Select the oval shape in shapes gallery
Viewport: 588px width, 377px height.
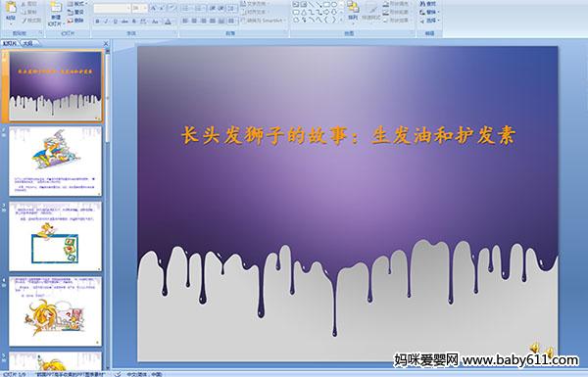[x=334, y=4]
